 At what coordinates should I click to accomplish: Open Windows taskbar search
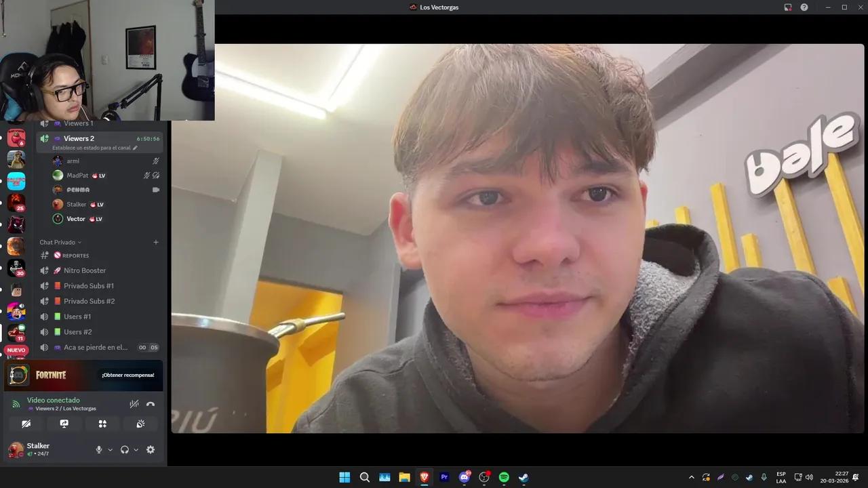point(365,477)
